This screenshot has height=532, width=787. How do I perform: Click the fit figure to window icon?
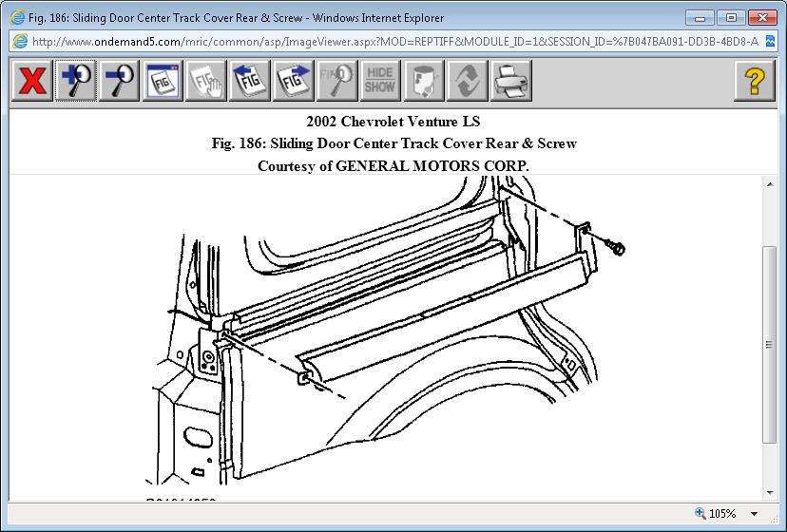[163, 81]
